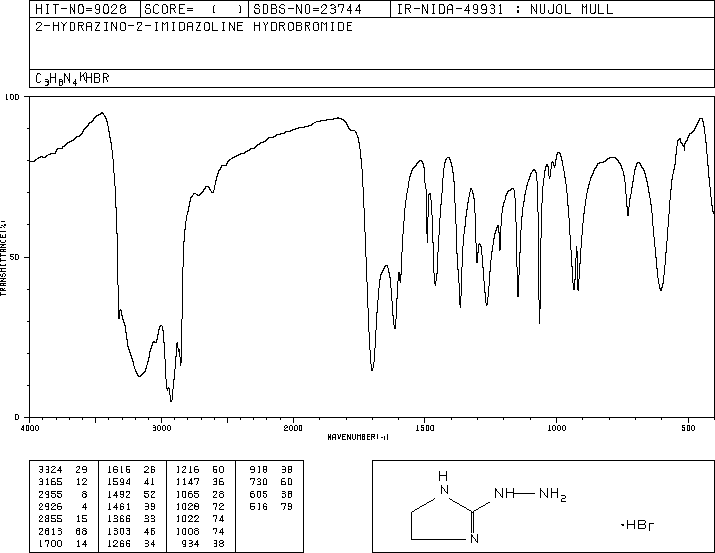Click the 500 tick label on x-axis
The width and height of the screenshot is (715, 553).
pyautogui.click(x=688, y=428)
